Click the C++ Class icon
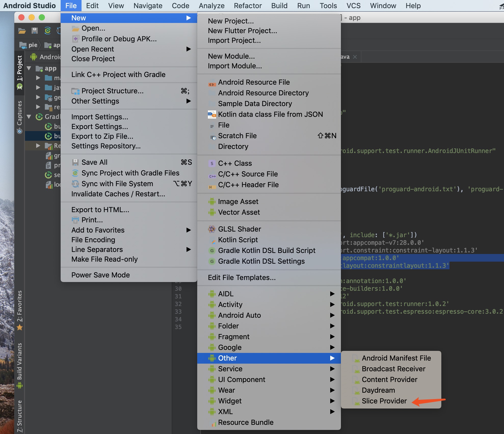504x434 pixels. [212, 163]
